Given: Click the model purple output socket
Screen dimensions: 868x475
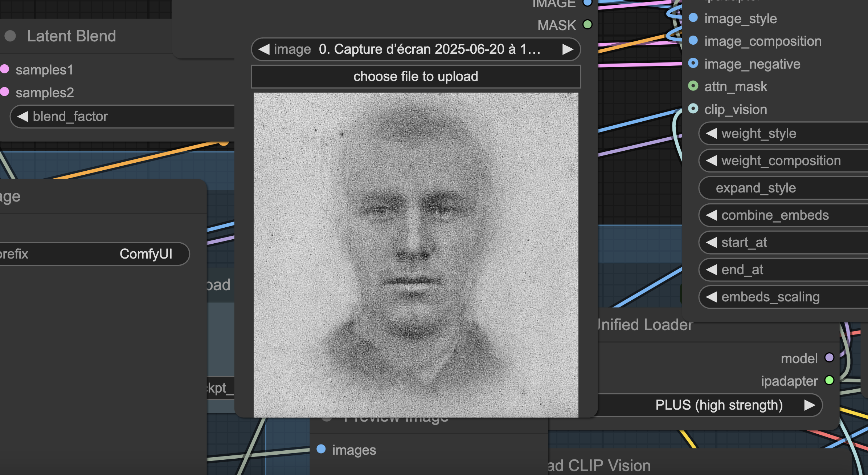Looking at the screenshot, I should (829, 358).
